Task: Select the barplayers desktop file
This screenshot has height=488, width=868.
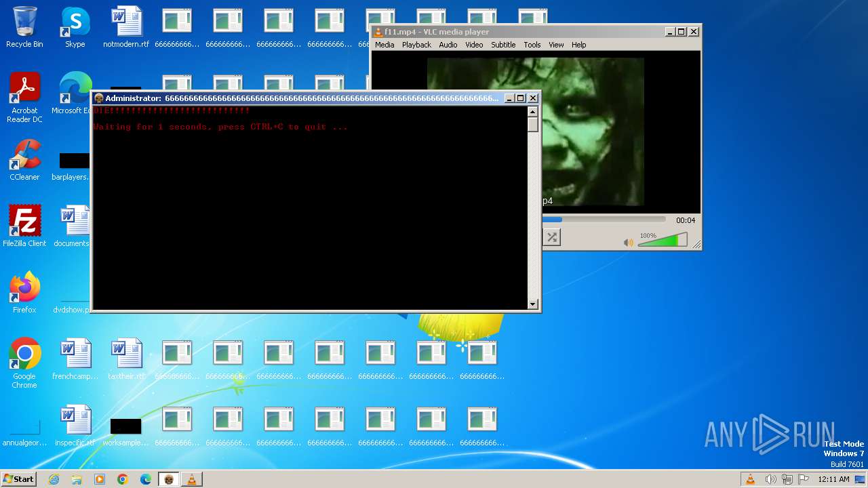Action: (72, 166)
